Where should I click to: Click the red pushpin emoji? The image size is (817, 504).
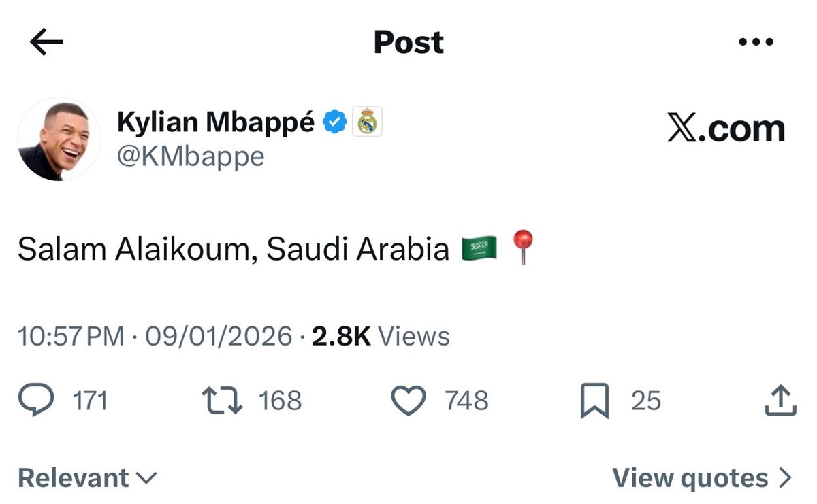coord(523,246)
